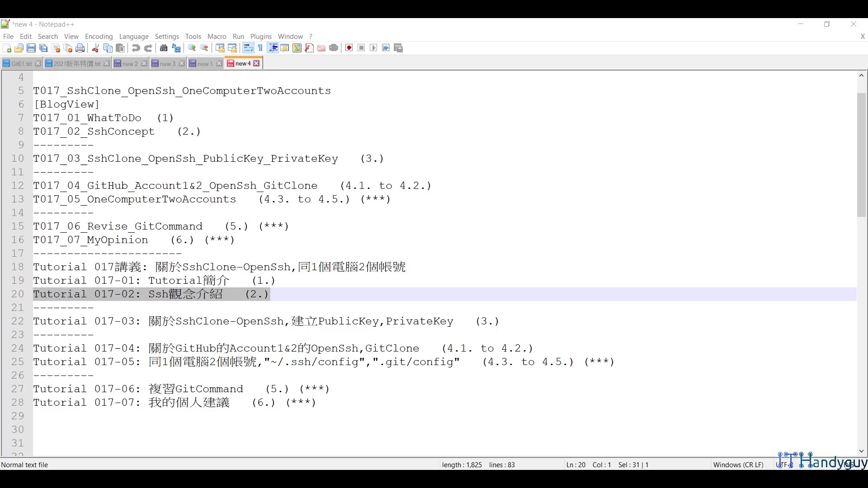Open the Plugins menu
Screen dimensions: 868x488
(261, 37)
